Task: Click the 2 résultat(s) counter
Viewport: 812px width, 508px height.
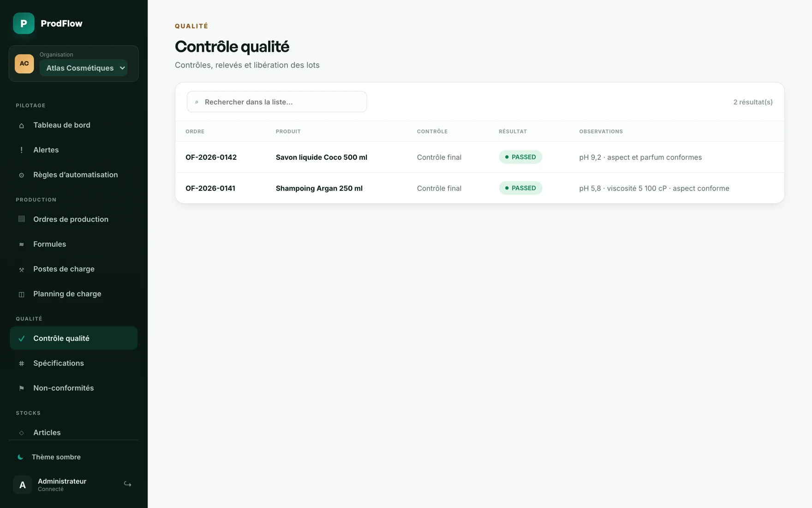Action: [753, 102]
